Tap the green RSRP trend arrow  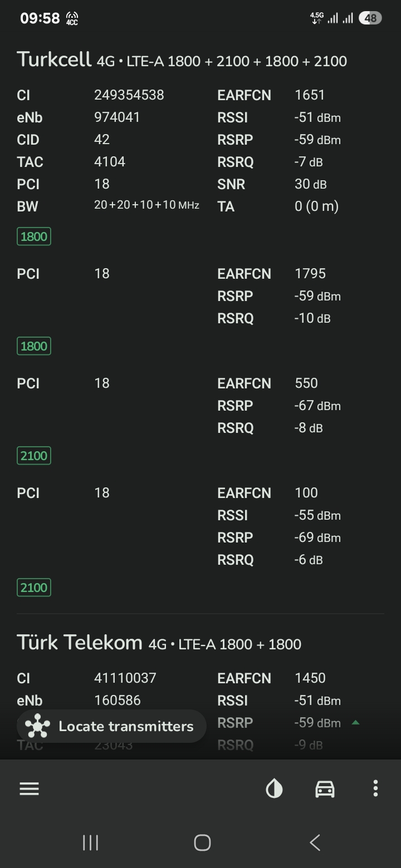(355, 723)
